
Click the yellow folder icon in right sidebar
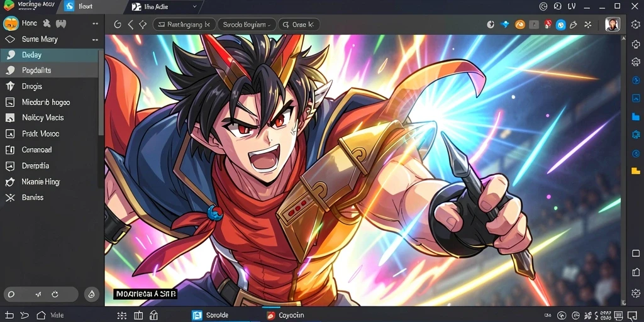point(636,170)
